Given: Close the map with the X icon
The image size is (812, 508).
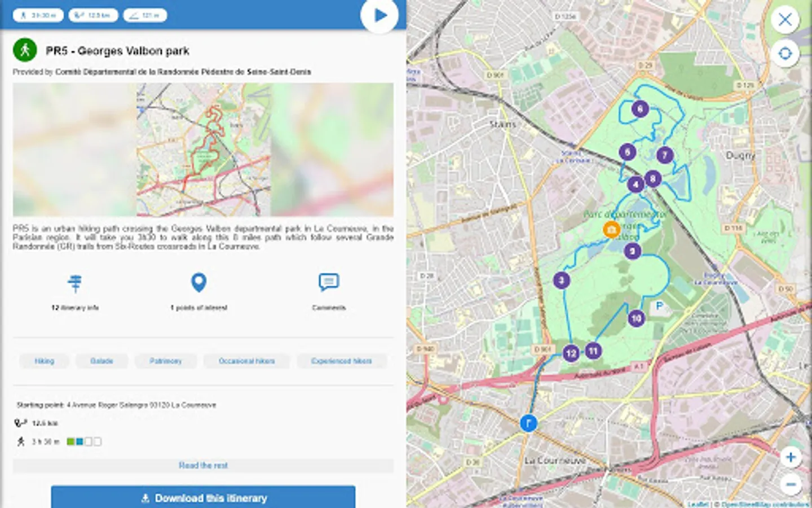Looking at the screenshot, I should coord(785,20).
